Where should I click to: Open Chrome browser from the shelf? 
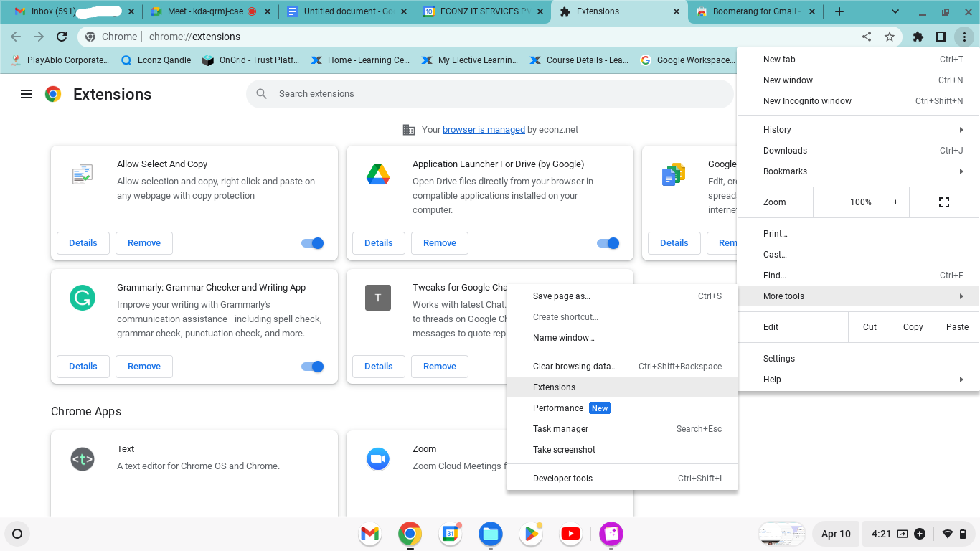(410, 534)
